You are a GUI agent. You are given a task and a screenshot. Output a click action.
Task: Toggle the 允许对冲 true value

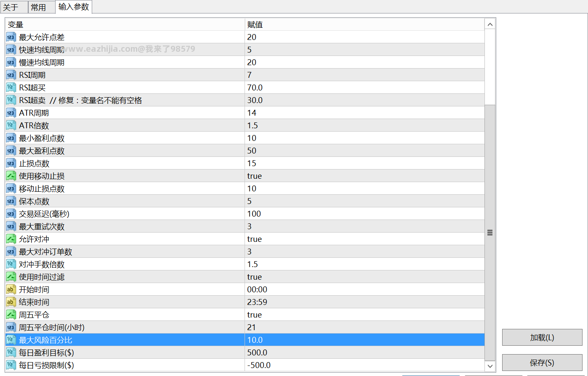tap(365, 239)
